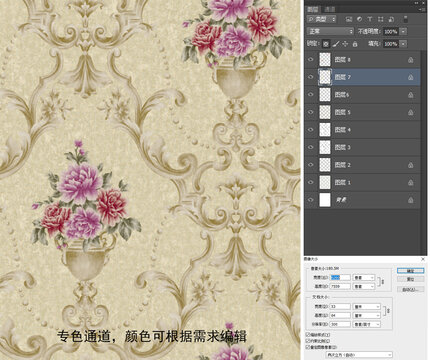The height and width of the screenshot is (360, 430).
Task: Hide 图层 8 using its eye icon
Action: pyautogui.click(x=311, y=59)
